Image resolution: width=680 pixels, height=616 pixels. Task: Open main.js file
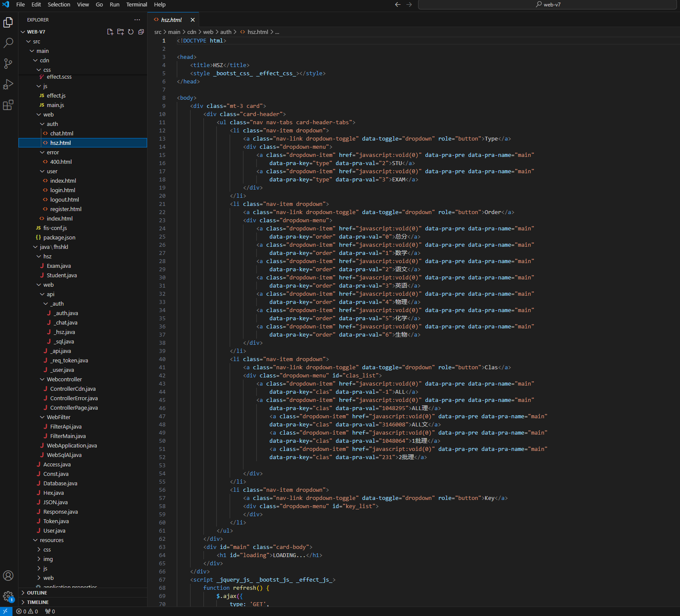[83, 105]
